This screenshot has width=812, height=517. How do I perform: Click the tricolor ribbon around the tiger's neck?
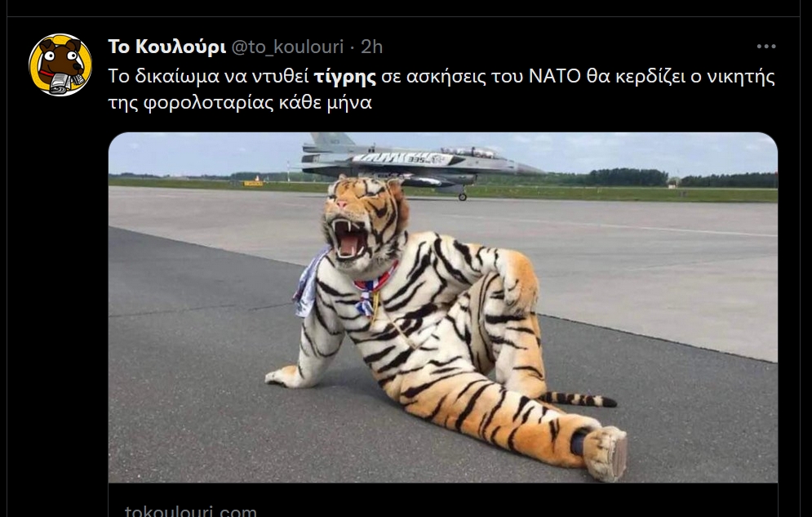point(374,290)
